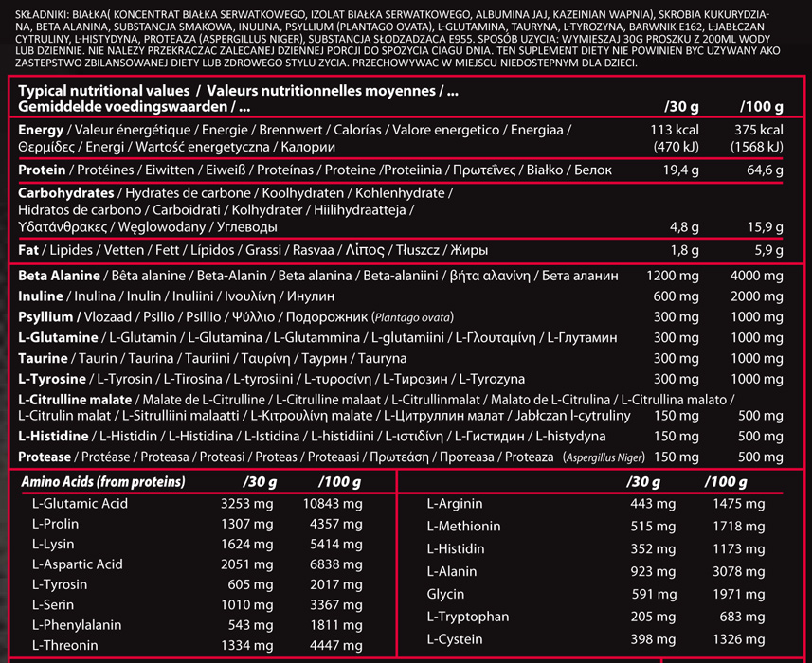This screenshot has height=663, width=812.
Task: Click the top "/100 g" column header
Action: (x=763, y=106)
